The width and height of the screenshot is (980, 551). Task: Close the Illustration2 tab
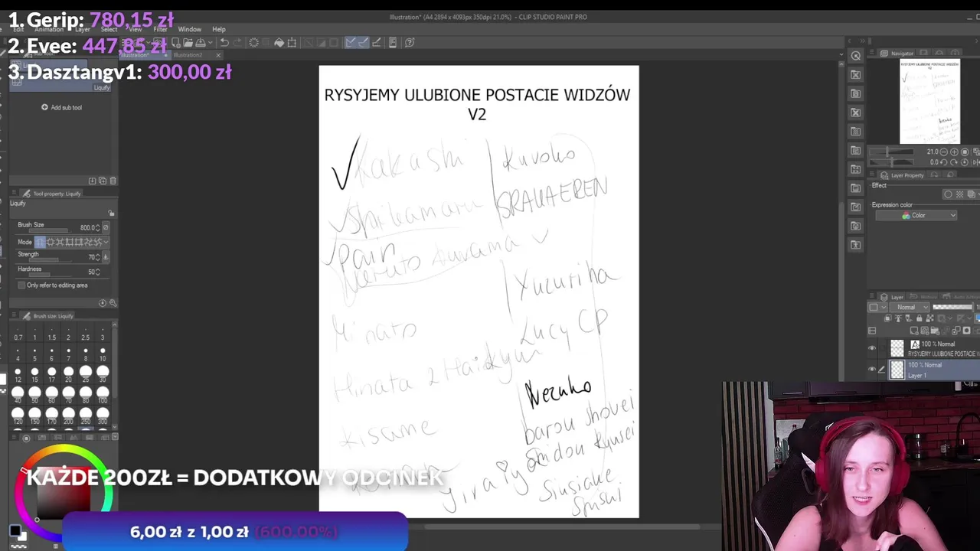218,55
